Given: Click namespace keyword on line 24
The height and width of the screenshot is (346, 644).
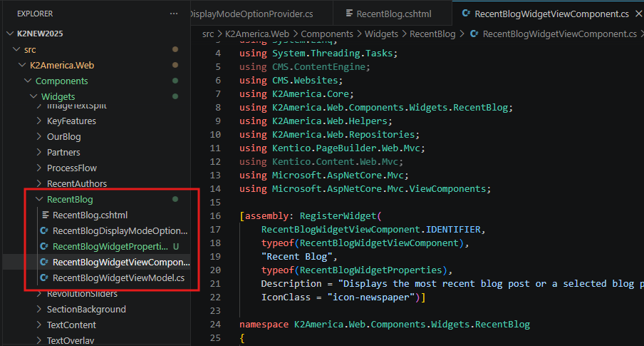Looking at the screenshot, I should (264, 325).
